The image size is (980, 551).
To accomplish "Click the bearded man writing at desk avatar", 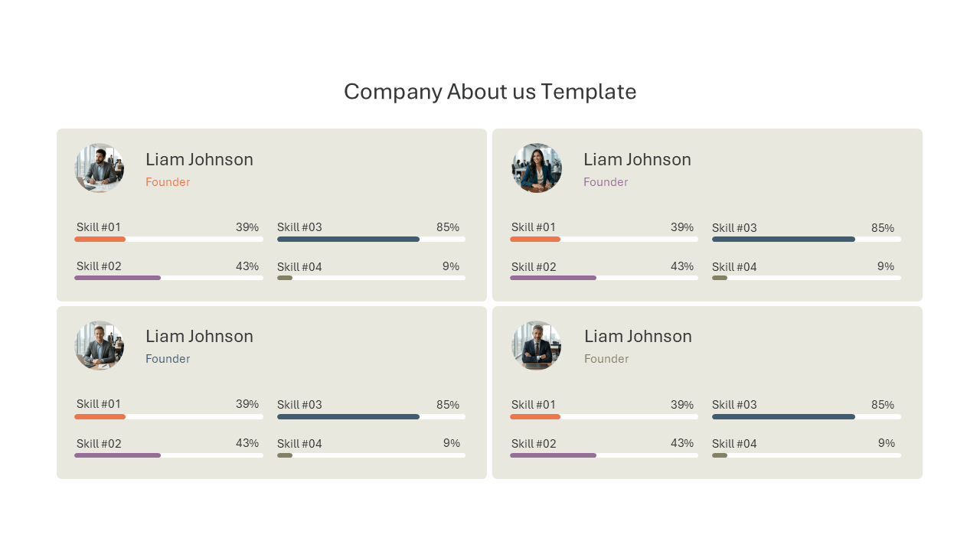I will coord(100,168).
